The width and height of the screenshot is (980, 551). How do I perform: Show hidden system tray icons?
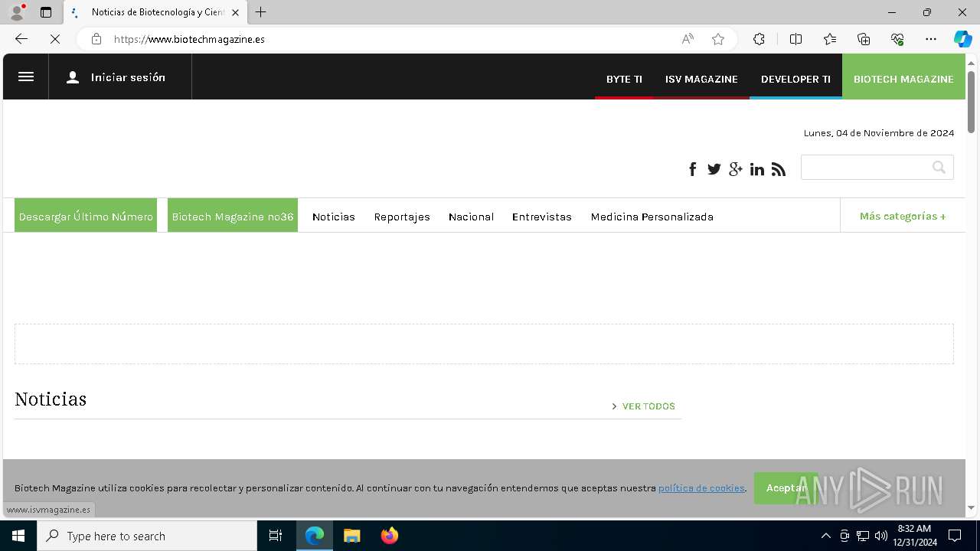pos(825,536)
